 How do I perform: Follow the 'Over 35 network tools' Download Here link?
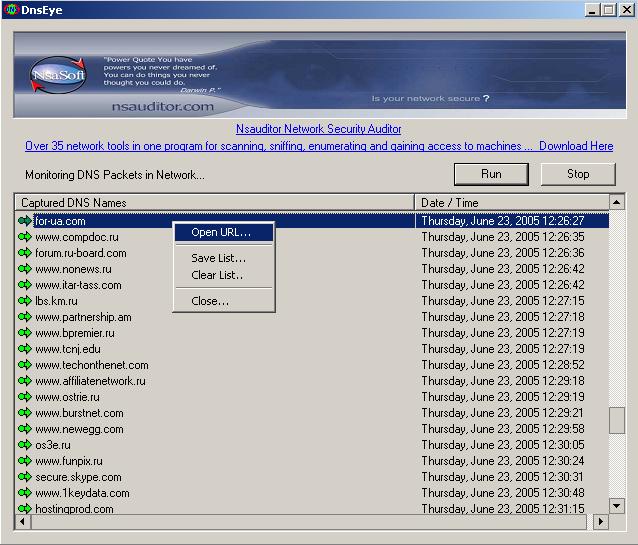[x=319, y=146]
